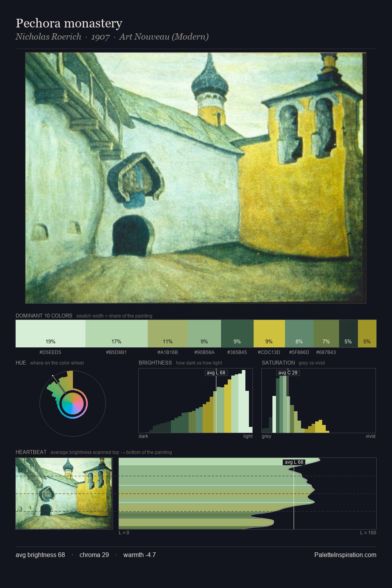Click the Art Nouveau (Modern) style label
The image size is (392, 588).
[x=164, y=37]
